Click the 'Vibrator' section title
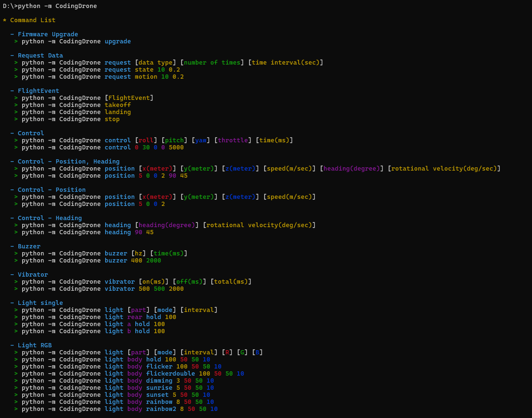Screen dimensions: 532x418 pos(33,275)
